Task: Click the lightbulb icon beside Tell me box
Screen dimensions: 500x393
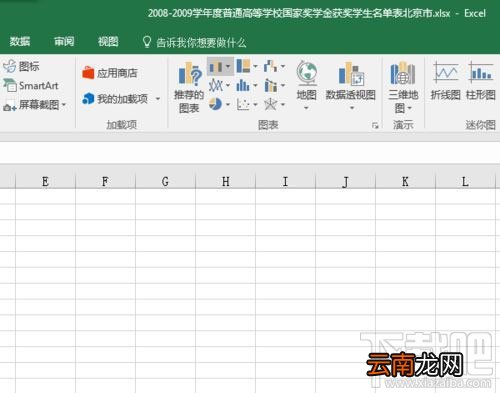Action: [147, 42]
